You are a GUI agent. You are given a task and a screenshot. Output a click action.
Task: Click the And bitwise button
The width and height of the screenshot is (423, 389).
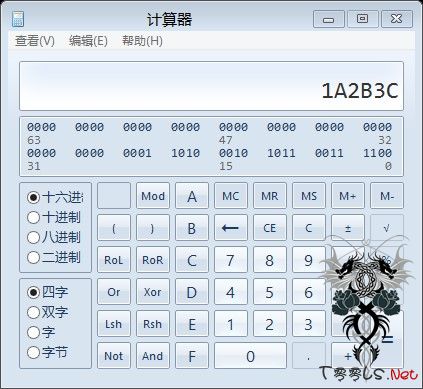(x=153, y=356)
